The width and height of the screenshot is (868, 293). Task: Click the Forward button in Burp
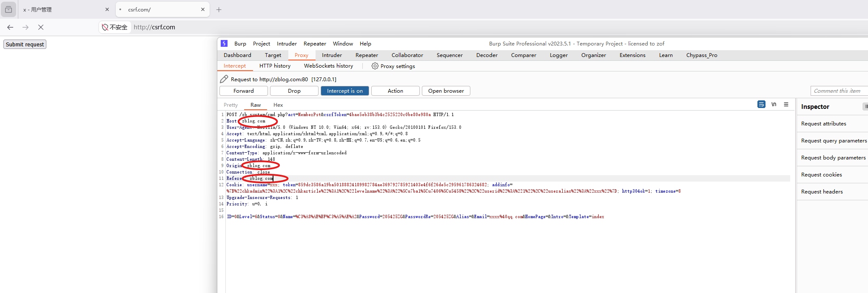click(244, 91)
